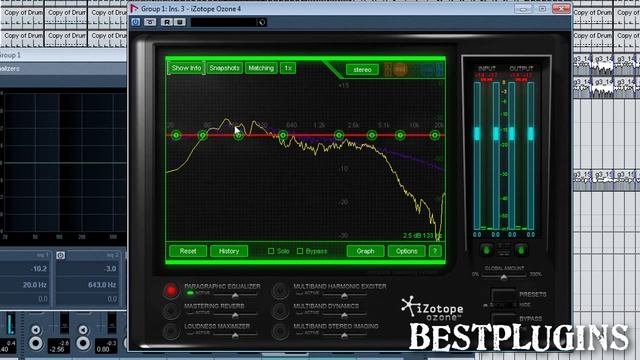Enable automation Read R button

click(167, 22)
